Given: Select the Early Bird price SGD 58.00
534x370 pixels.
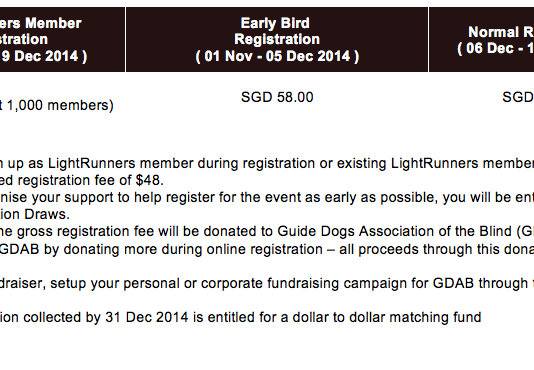Looking at the screenshot, I should (x=277, y=97).
